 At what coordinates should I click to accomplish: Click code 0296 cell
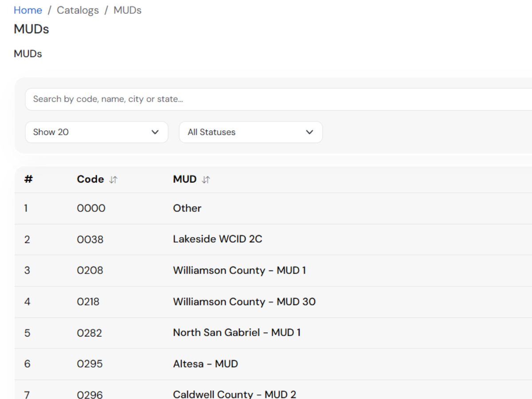coord(90,394)
